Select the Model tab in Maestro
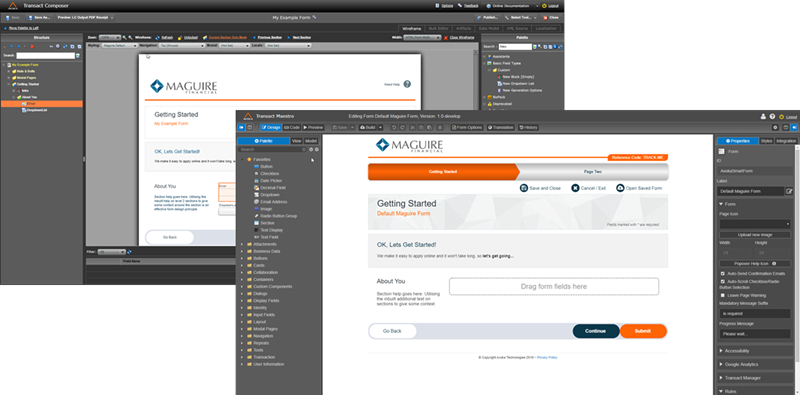Viewport: 800px width, 395px height. pyautogui.click(x=311, y=141)
